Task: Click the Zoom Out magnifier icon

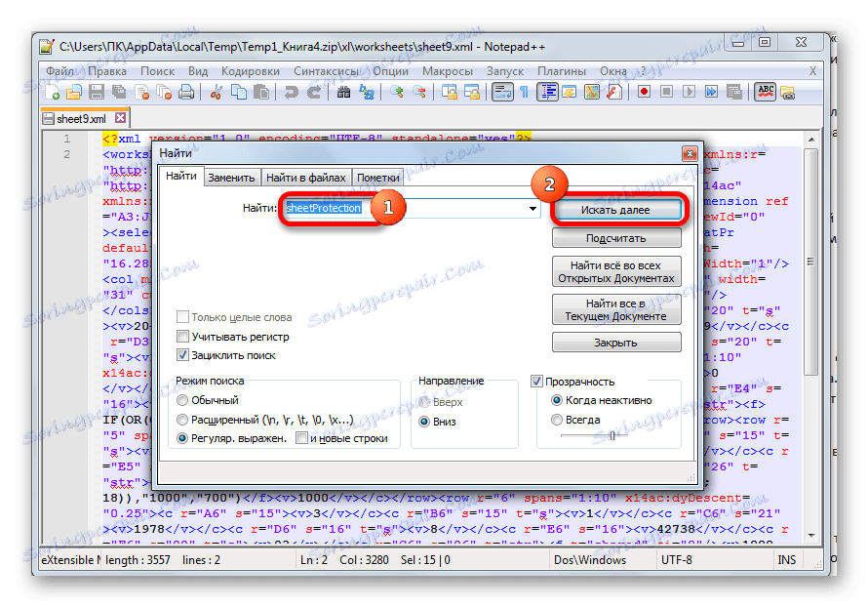Action: [419, 93]
